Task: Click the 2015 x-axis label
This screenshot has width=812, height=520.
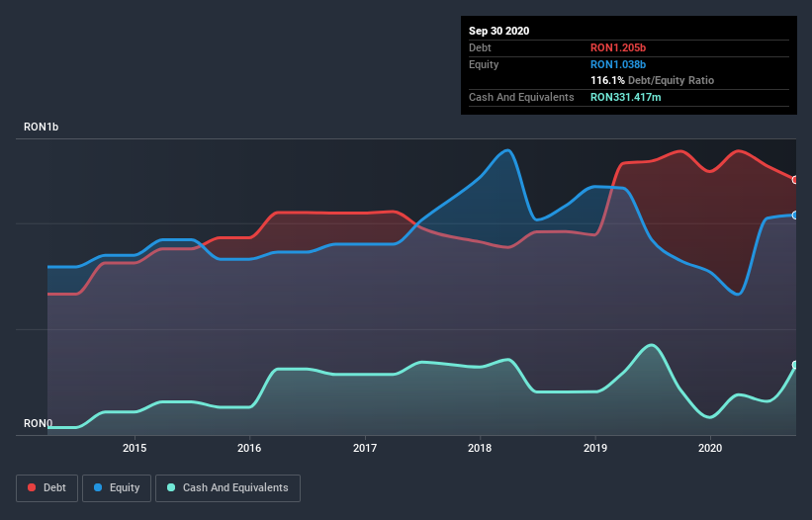Action: tap(135, 448)
